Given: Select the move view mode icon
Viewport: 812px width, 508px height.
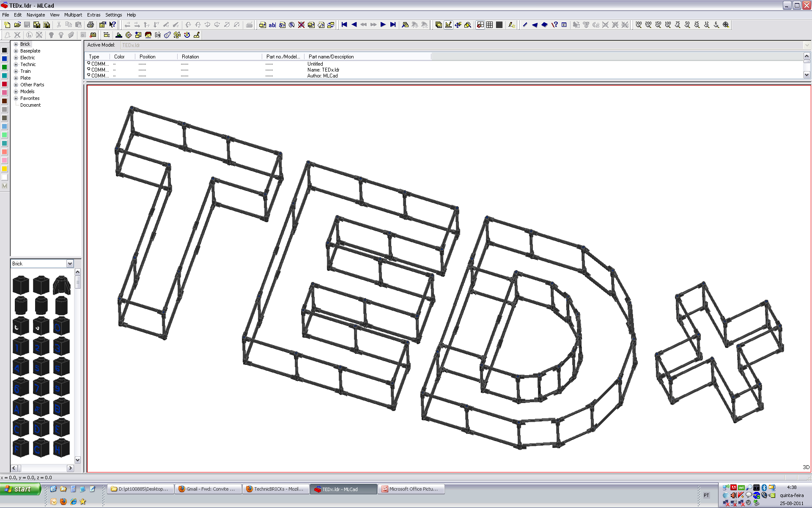Looking at the screenshot, I should pyautogui.click(x=458, y=25).
